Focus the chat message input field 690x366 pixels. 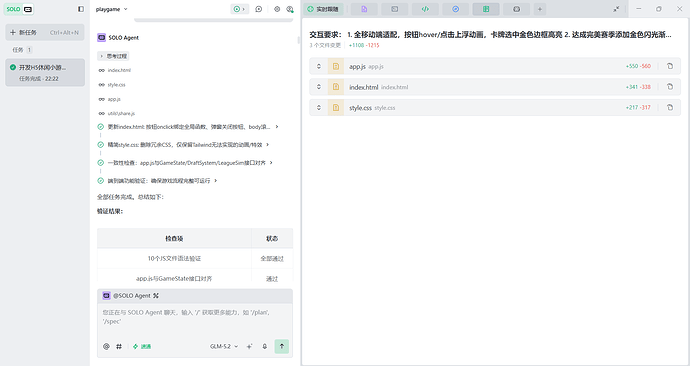click(x=195, y=317)
